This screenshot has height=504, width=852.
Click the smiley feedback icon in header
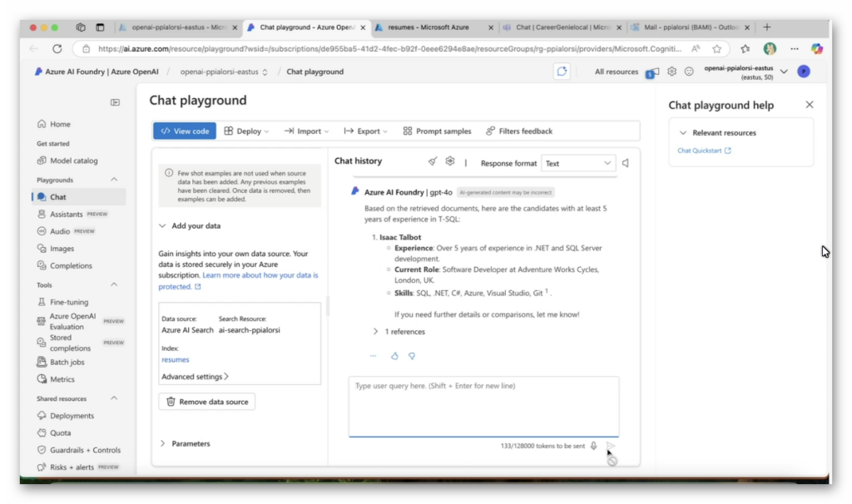[689, 72]
